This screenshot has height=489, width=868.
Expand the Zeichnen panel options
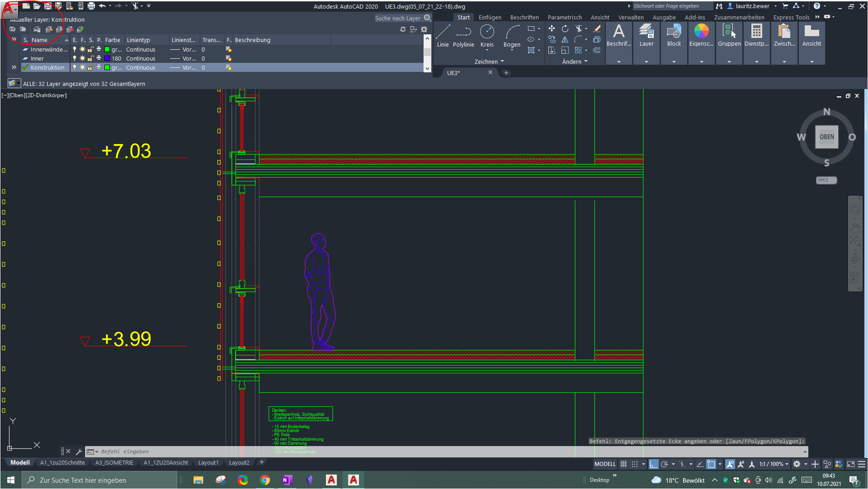[x=503, y=61]
